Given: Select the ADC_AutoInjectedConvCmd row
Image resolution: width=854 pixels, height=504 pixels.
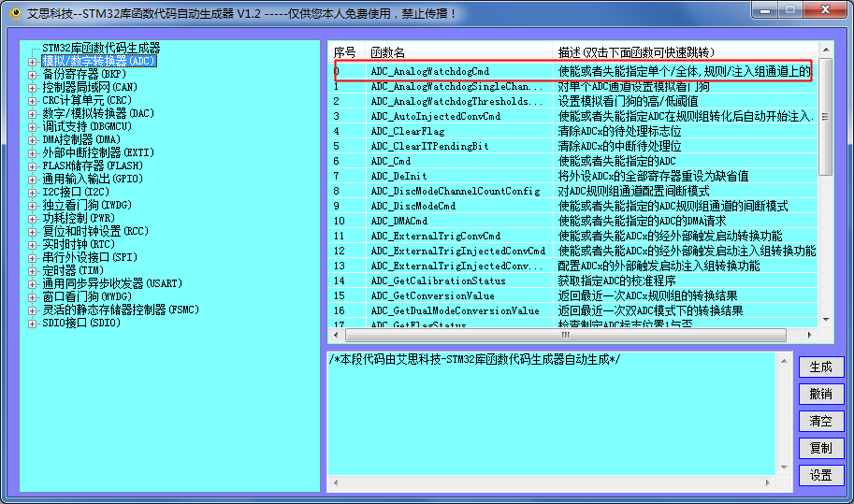Looking at the screenshot, I should pyautogui.click(x=573, y=117).
